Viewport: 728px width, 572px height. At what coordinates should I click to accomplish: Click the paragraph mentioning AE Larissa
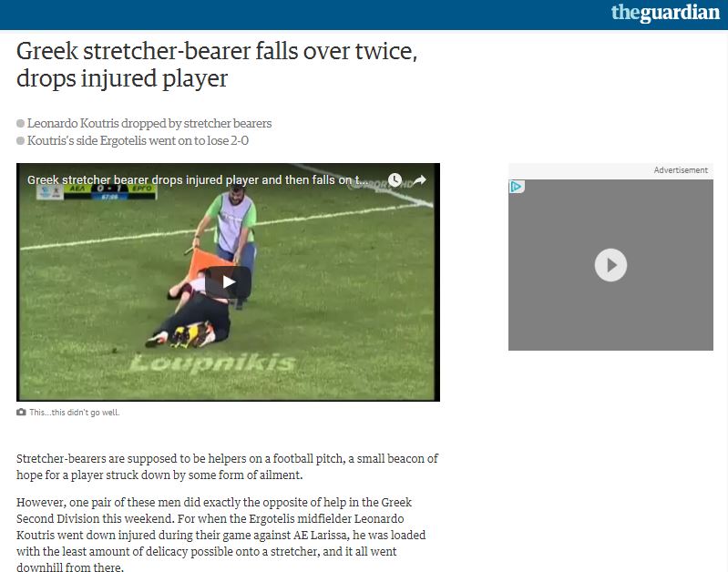[x=221, y=535]
